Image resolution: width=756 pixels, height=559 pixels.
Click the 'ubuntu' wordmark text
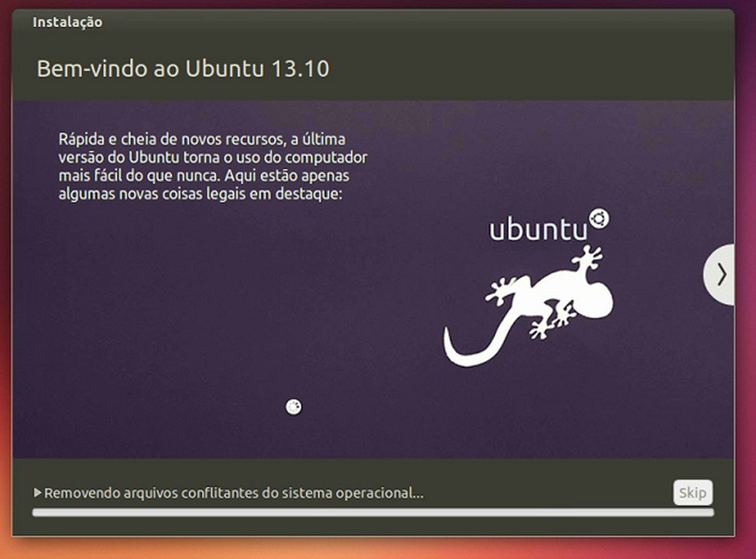[538, 230]
